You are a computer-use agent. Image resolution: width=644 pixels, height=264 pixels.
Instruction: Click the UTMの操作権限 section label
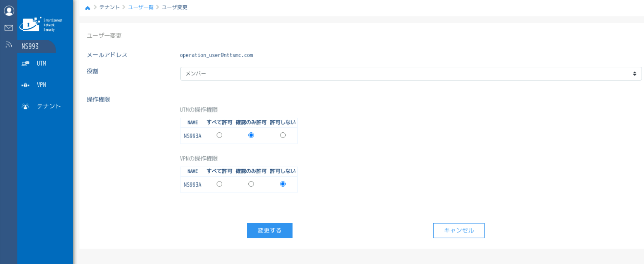pos(199,110)
